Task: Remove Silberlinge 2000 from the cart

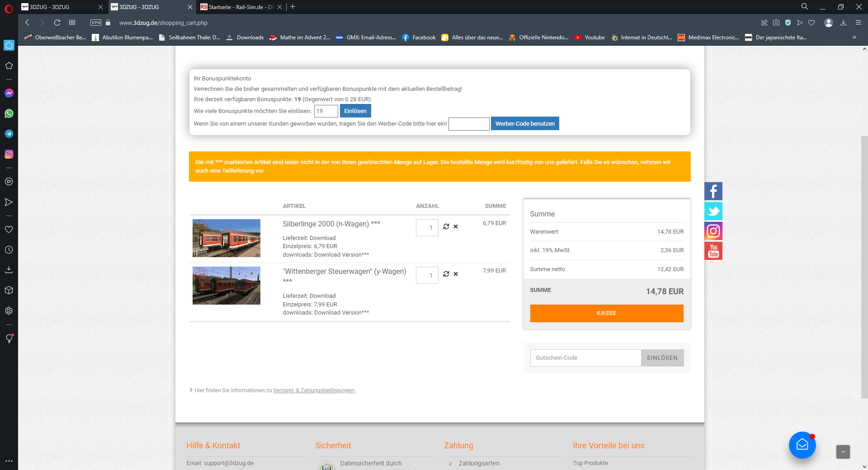Action: click(456, 227)
